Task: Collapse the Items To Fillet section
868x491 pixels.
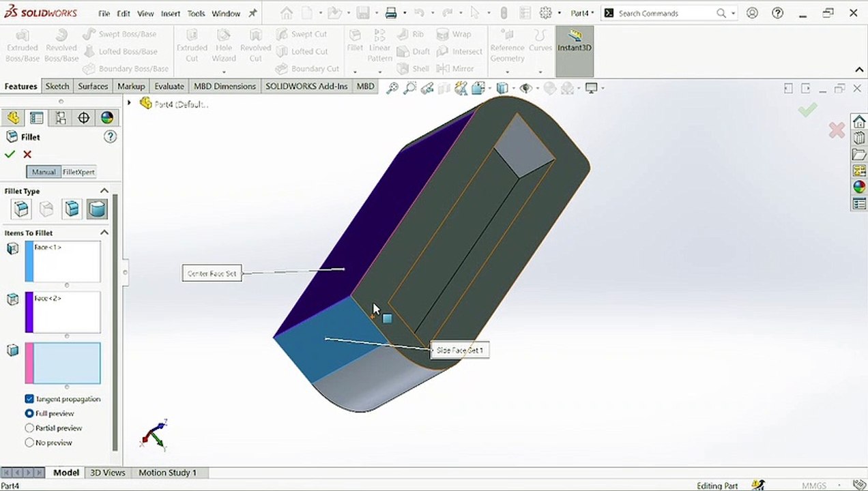Action: [x=104, y=233]
